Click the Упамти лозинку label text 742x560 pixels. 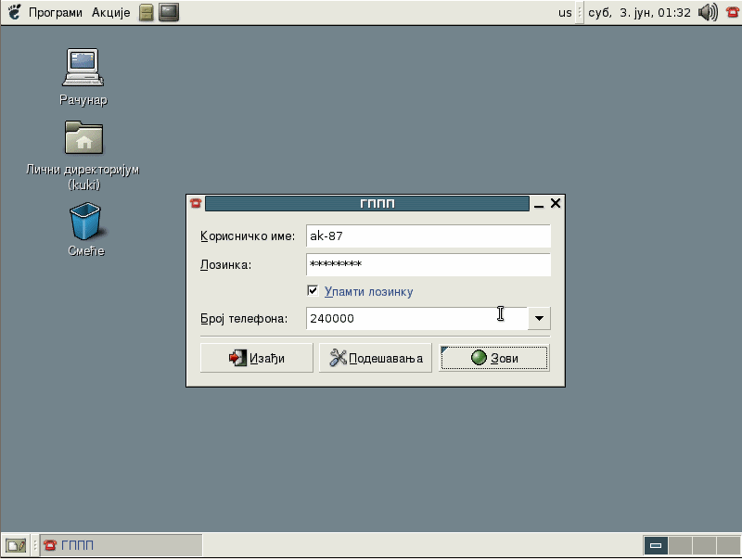[368, 292]
